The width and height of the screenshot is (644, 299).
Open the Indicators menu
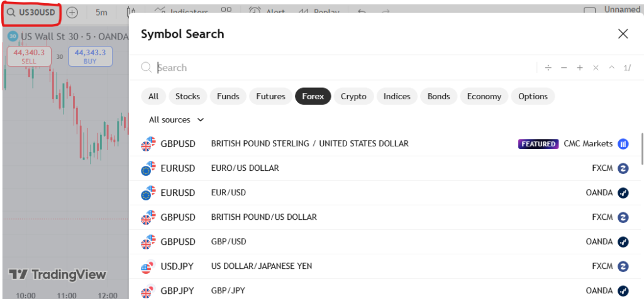(x=182, y=13)
